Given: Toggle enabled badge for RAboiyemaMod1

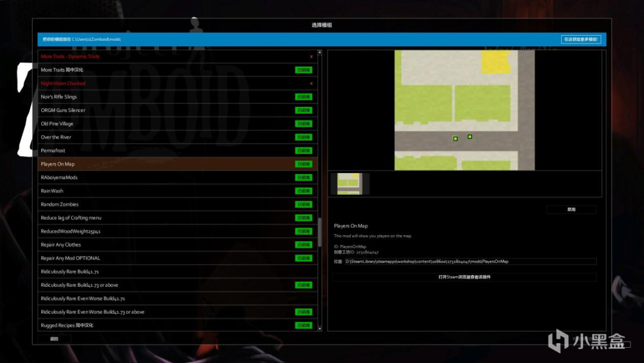Looking at the screenshot, I should pyautogui.click(x=303, y=178).
